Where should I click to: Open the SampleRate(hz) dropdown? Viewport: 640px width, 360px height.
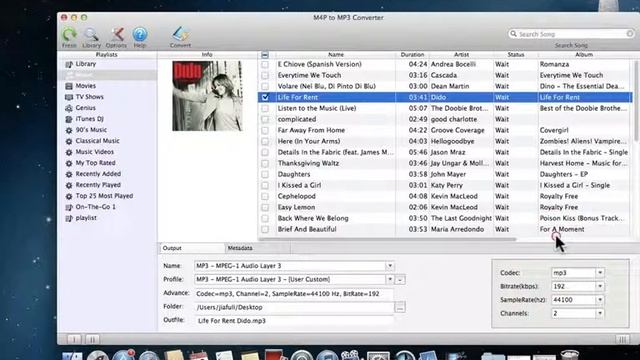pos(600,300)
